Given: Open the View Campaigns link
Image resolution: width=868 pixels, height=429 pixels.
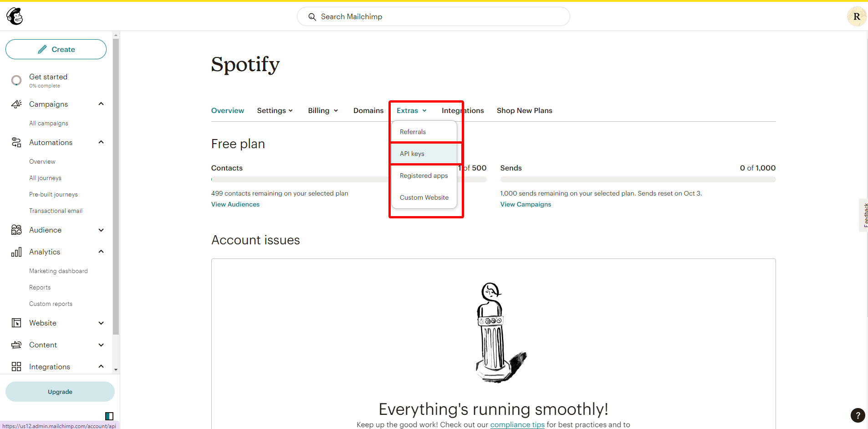Looking at the screenshot, I should pyautogui.click(x=526, y=204).
